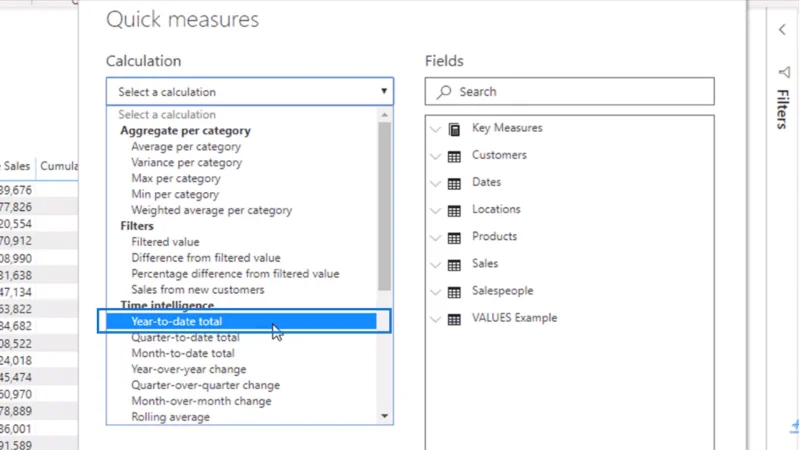Select Month-to-date total

click(183, 353)
